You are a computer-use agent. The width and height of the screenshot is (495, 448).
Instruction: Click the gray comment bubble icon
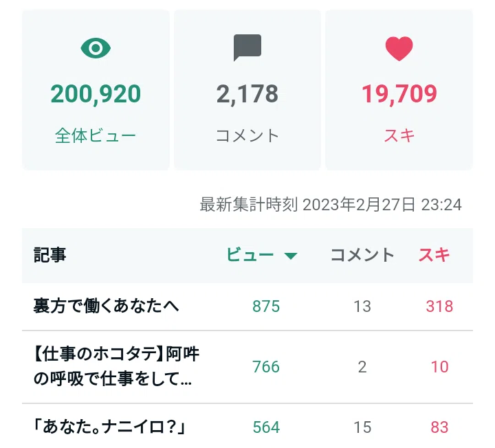247,47
